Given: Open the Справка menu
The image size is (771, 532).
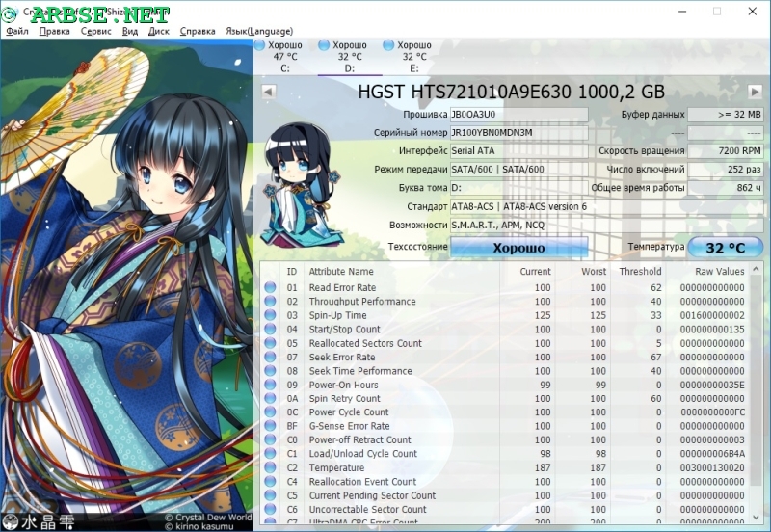Looking at the screenshot, I should coord(198,31).
